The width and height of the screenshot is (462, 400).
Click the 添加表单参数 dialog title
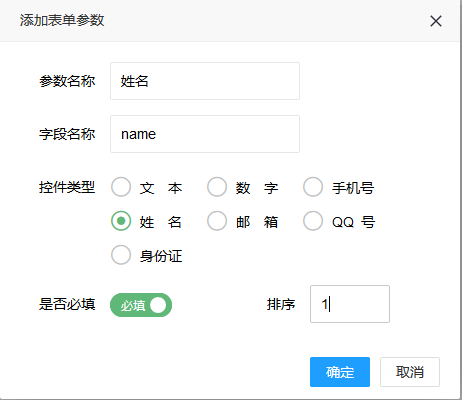tap(62, 20)
